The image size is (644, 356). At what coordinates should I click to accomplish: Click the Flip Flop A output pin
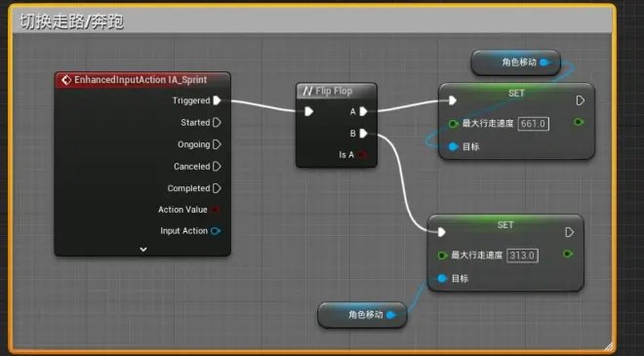pyautogui.click(x=364, y=112)
